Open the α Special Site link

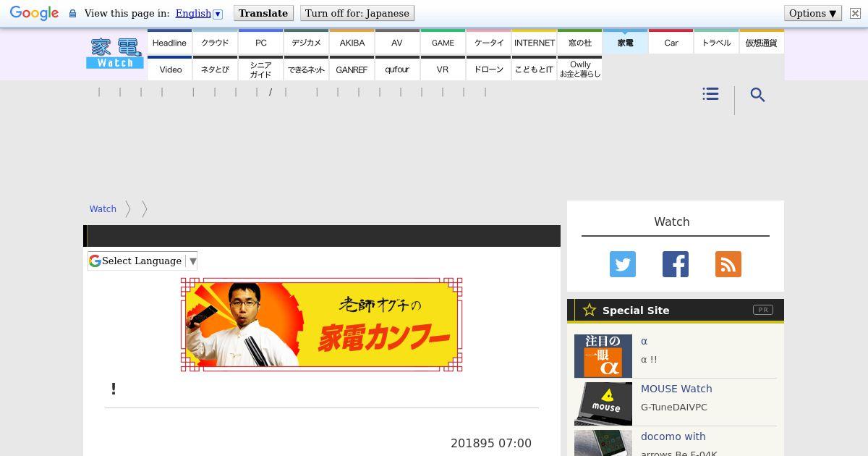644,341
